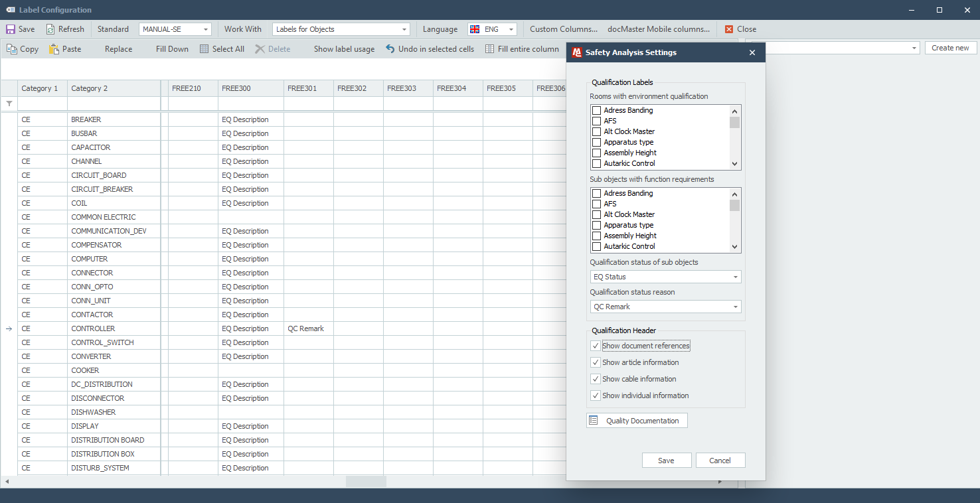Click the row indicator arrow for CONTROLLER row
Viewport: 980px width, 503px height.
point(9,328)
